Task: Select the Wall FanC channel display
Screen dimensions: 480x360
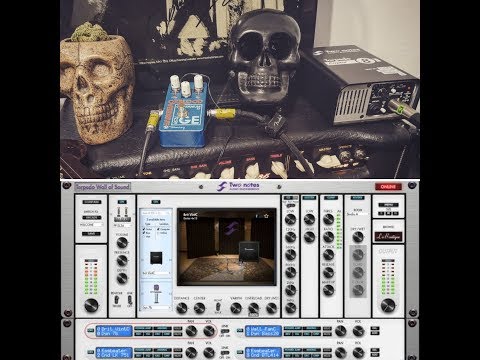Action: click(x=263, y=331)
